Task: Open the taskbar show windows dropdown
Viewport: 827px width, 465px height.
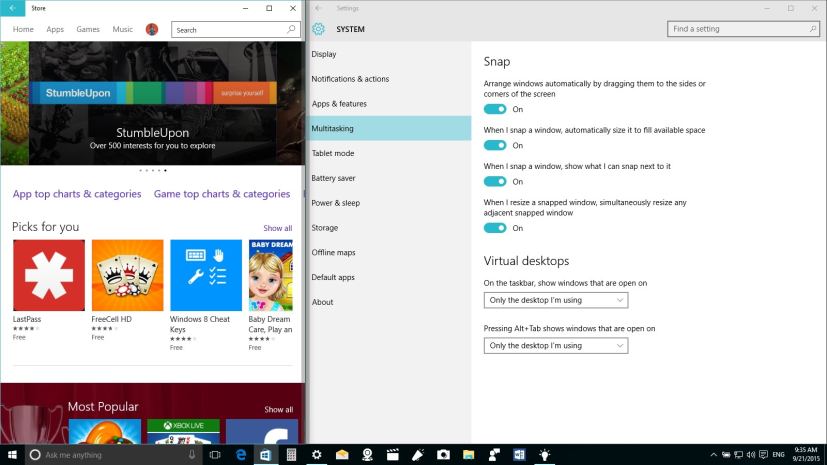Action: (x=556, y=300)
